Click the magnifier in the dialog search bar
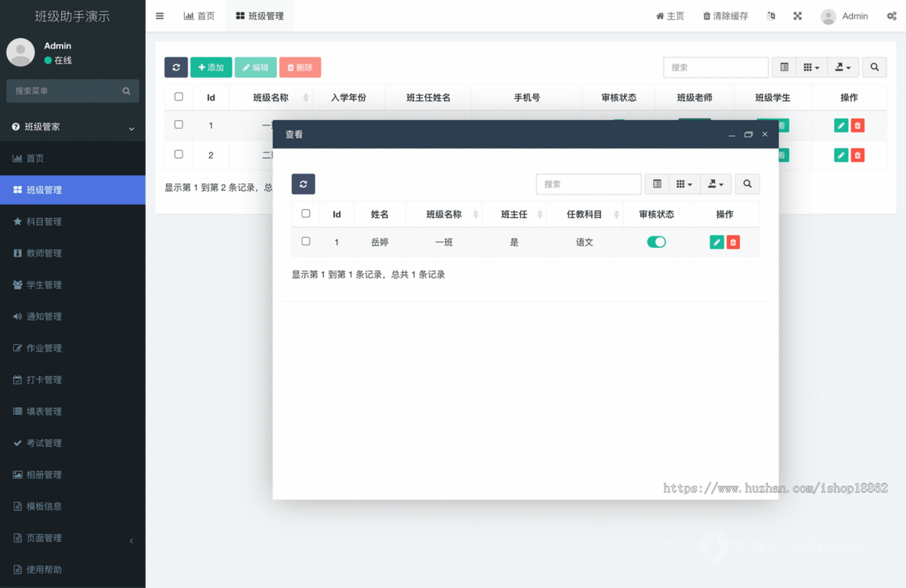Viewport: 906px width, 588px height. click(x=747, y=183)
